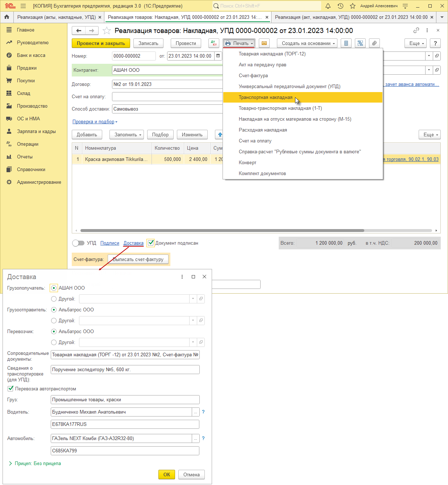This screenshot has width=448, height=485.
Task: Send document by email envelope icon
Action: 264,43
